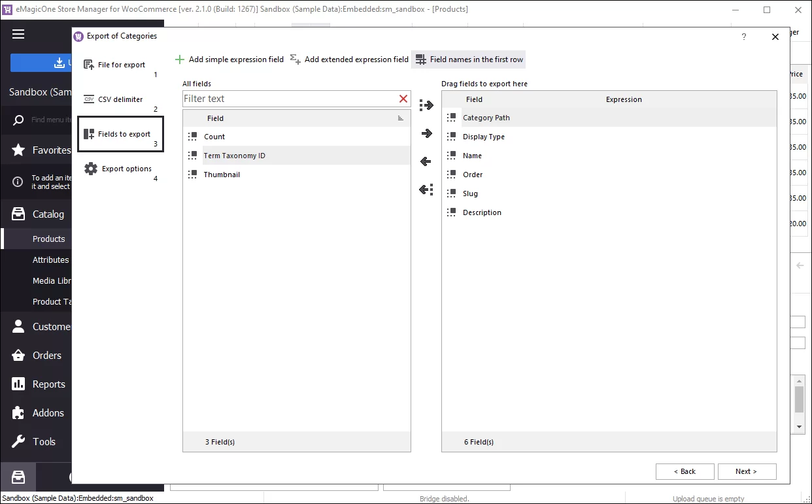Image resolution: width=812 pixels, height=504 pixels.
Task: Move all fields into the export list
Action: (x=426, y=105)
